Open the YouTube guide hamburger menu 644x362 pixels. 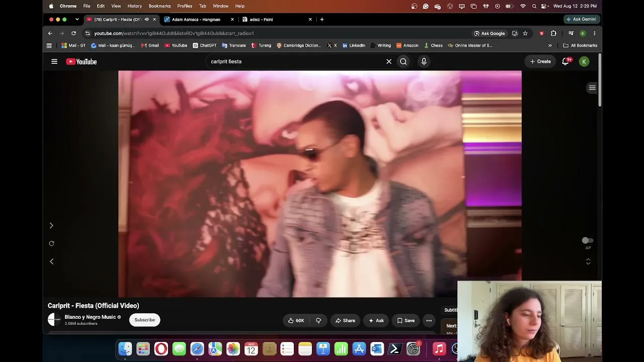[54, 61]
